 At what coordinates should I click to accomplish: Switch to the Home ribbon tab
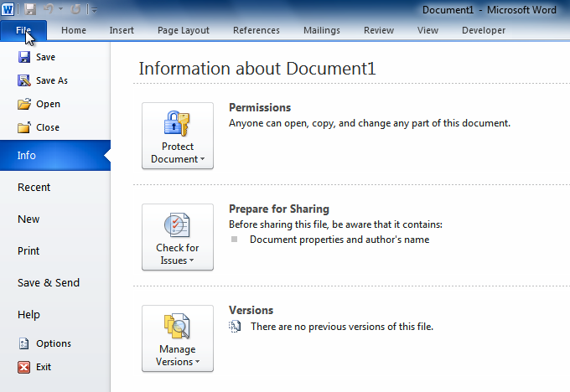click(x=74, y=30)
